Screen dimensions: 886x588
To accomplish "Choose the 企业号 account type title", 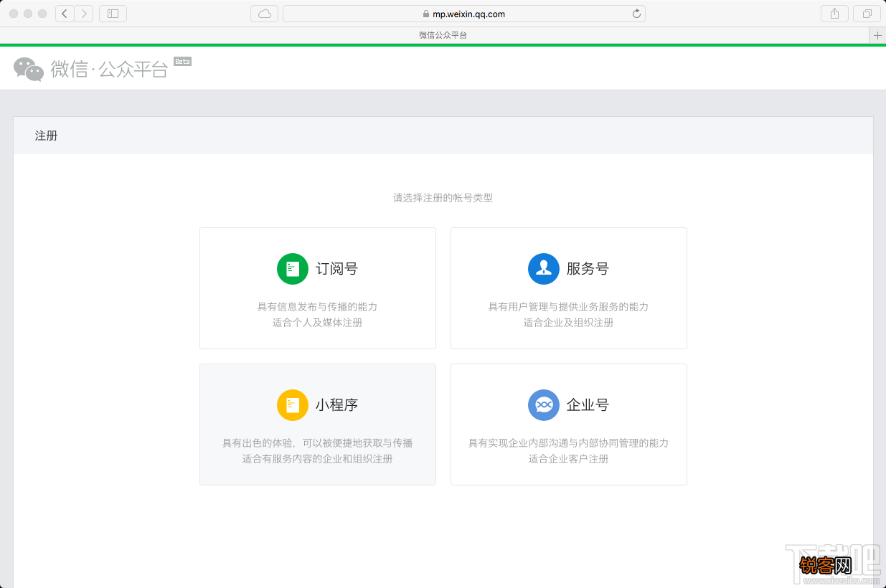I will pyautogui.click(x=588, y=405).
